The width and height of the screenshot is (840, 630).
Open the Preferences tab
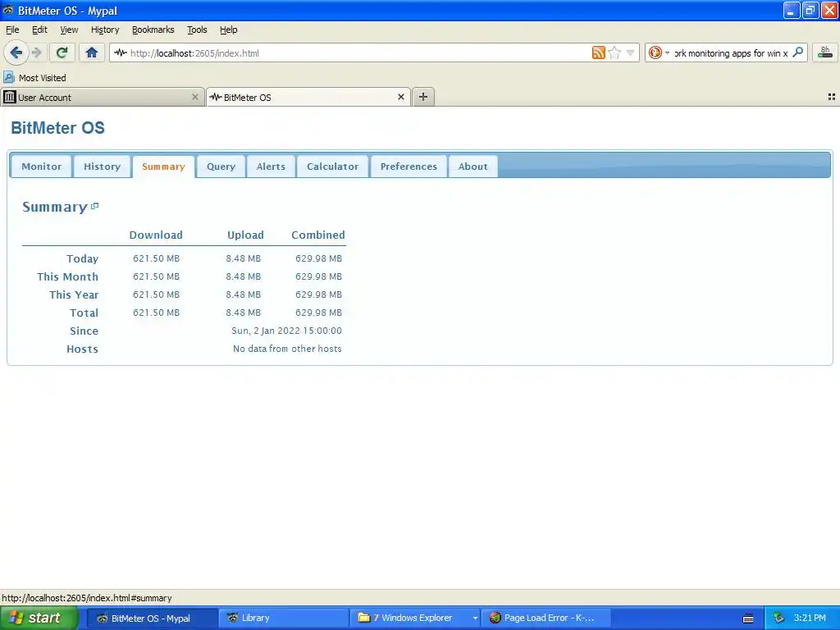coord(409,166)
